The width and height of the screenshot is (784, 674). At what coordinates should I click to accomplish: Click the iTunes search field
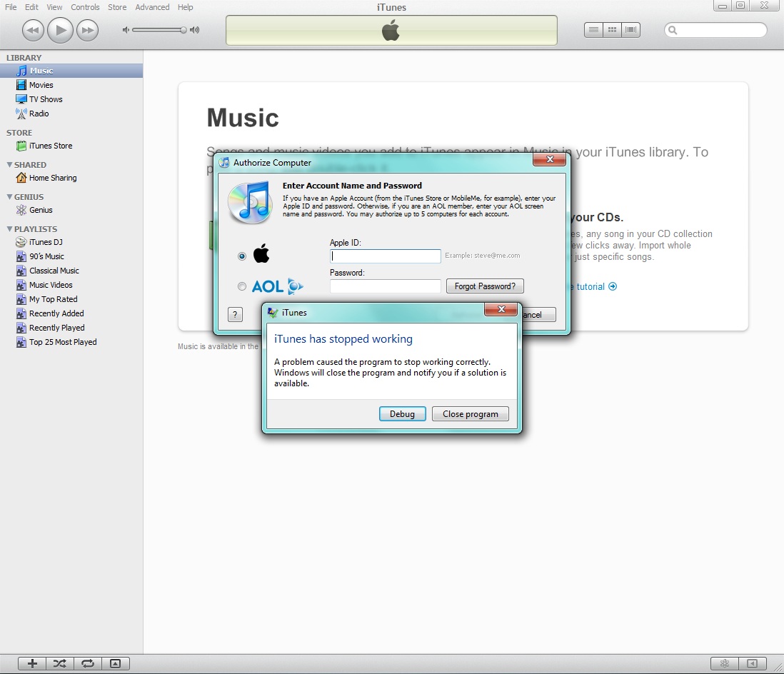tap(715, 30)
